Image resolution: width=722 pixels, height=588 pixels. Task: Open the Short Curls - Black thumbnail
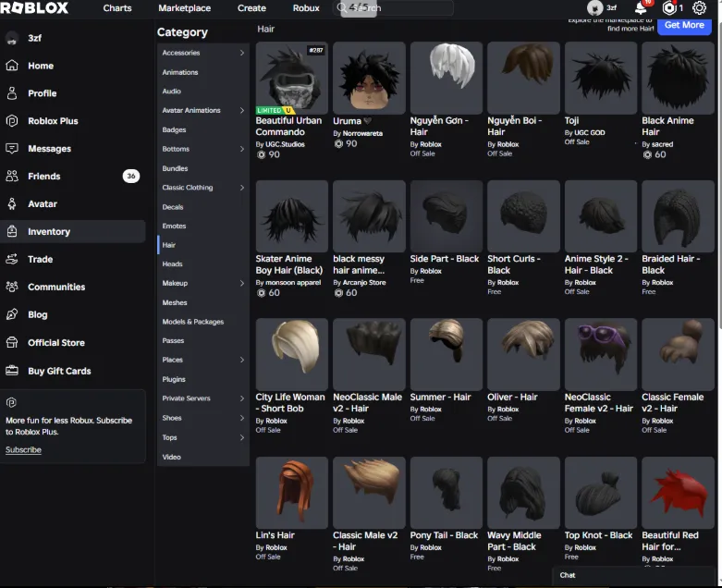(523, 216)
